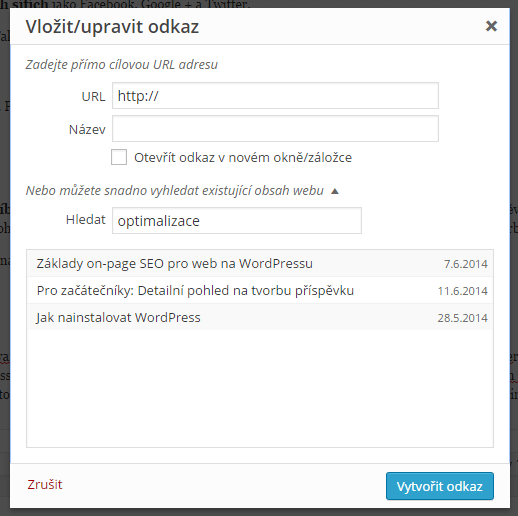Select result 'Základy on-page SEO pro web na WordPressu'
This screenshot has height=516, width=518.
coord(260,263)
